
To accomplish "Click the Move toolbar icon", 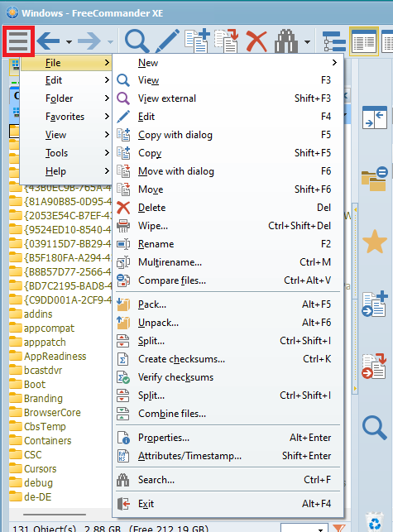I will [227, 41].
